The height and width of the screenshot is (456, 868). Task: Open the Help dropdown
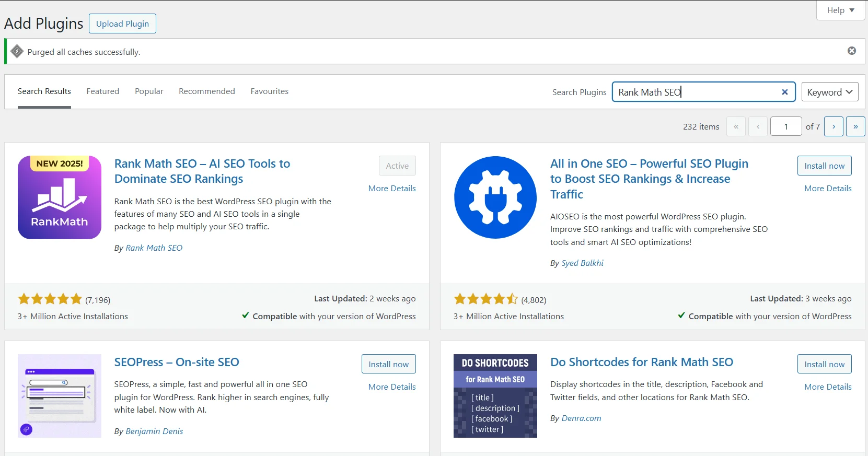point(840,10)
